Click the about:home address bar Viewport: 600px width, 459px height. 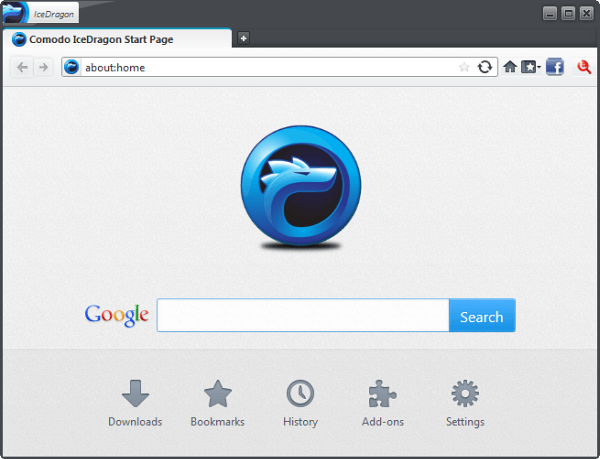(x=270, y=67)
